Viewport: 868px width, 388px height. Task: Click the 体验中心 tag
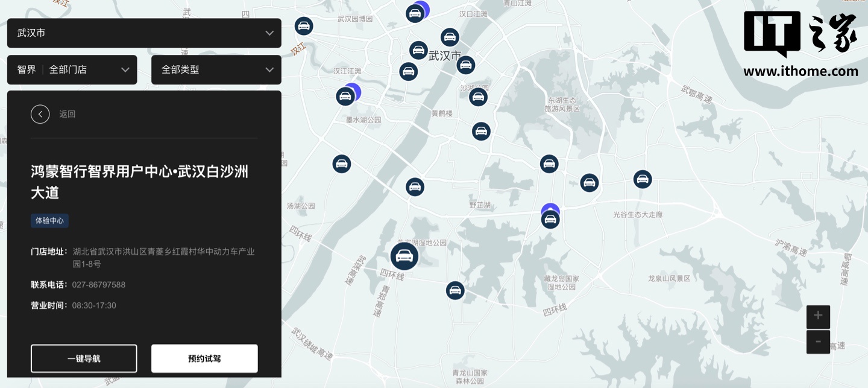(49, 221)
